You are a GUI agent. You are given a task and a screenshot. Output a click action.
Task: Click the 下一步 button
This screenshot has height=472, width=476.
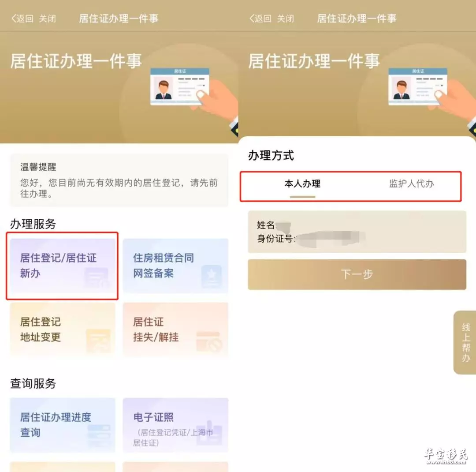click(357, 274)
